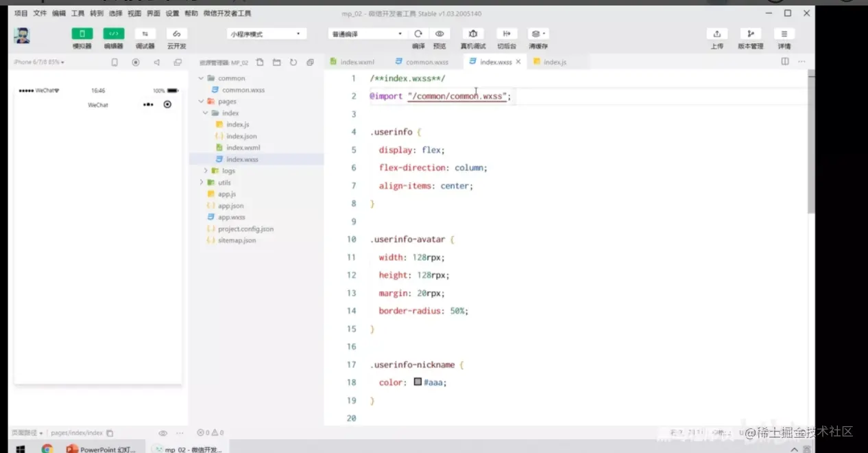Viewport: 868px width, 453px height.
Task: Click collapse all icon in 资源管理器
Action: [x=310, y=62]
